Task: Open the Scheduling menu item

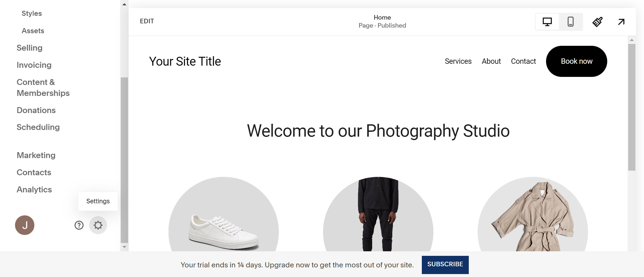Action: (x=38, y=127)
